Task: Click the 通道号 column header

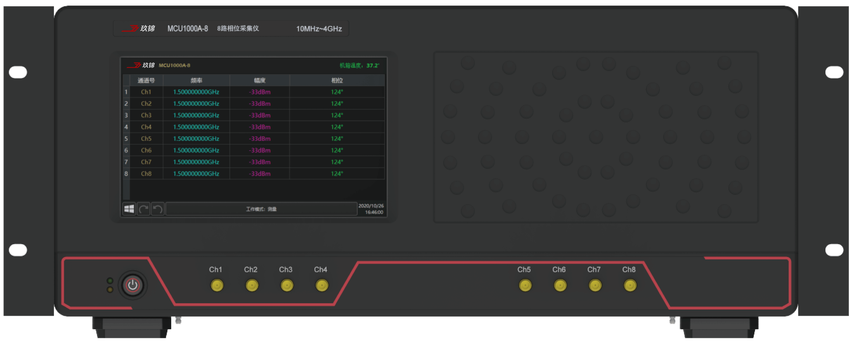Action: (x=146, y=80)
